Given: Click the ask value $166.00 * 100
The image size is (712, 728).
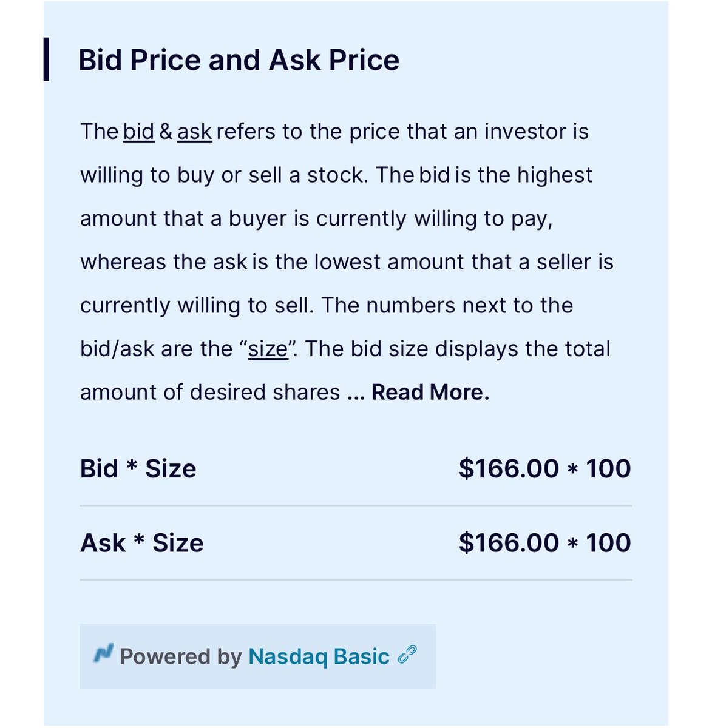Looking at the screenshot, I should 545,542.
